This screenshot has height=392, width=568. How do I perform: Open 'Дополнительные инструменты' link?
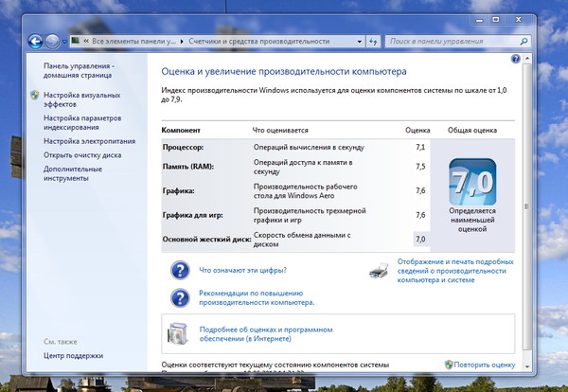click(x=73, y=173)
